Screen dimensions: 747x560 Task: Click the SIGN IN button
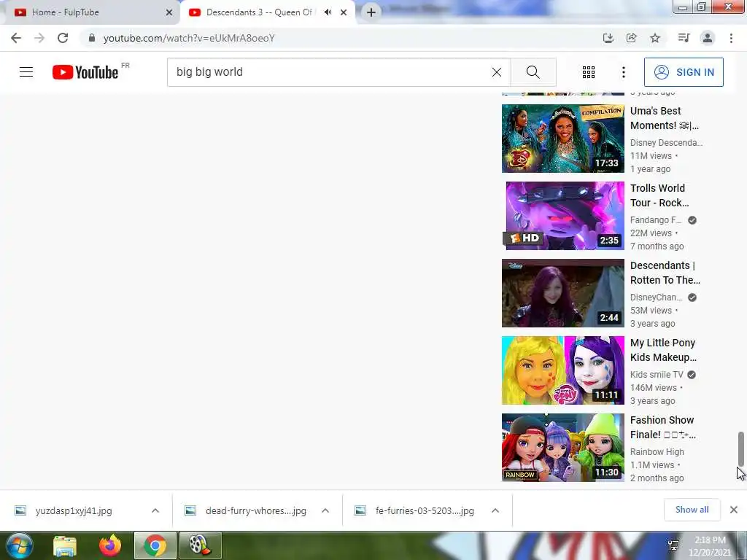click(683, 72)
